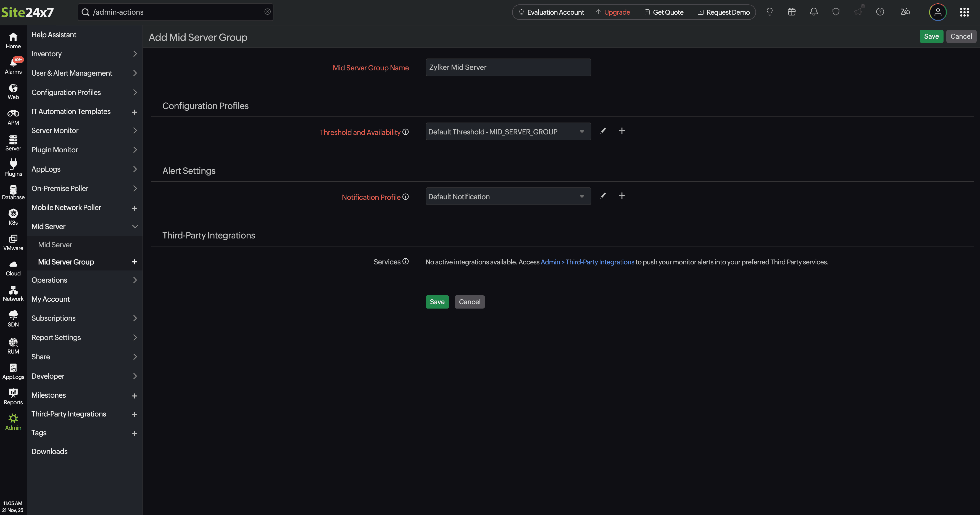
Task: Edit the Threshold and Availability profile
Action: (603, 131)
